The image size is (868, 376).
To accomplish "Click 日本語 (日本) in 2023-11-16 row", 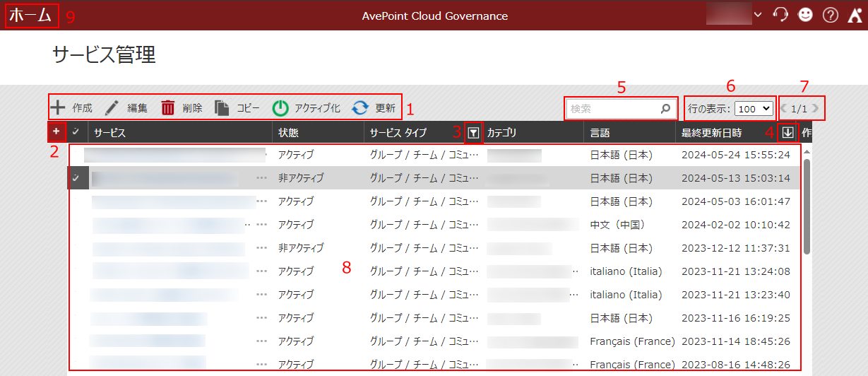I will pyautogui.click(x=621, y=318).
